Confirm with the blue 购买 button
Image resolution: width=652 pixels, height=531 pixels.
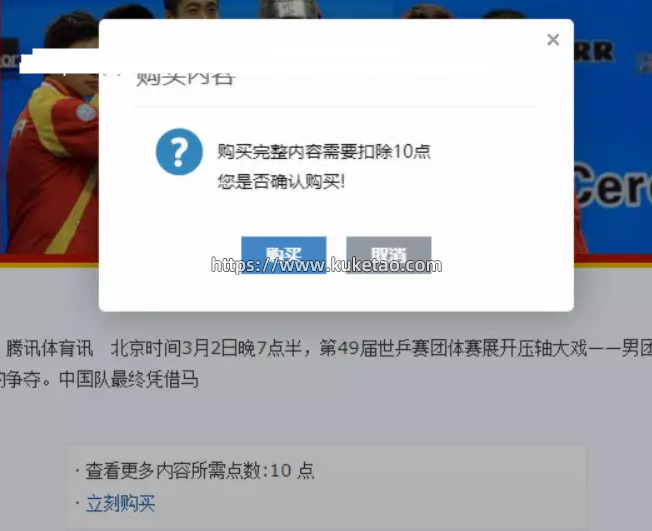[284, 255]
